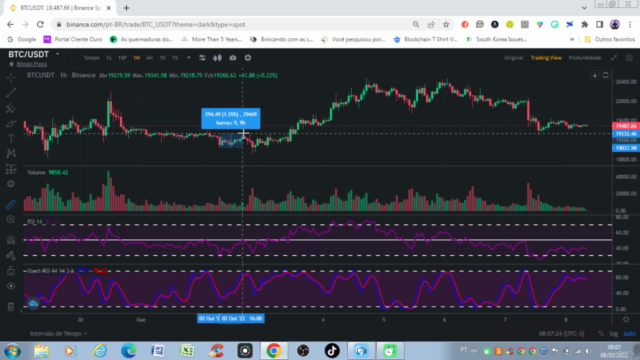This screenshot has width=640, height=360.
Task: Open Excel from the taskbar
Action: tap(187, 351)
